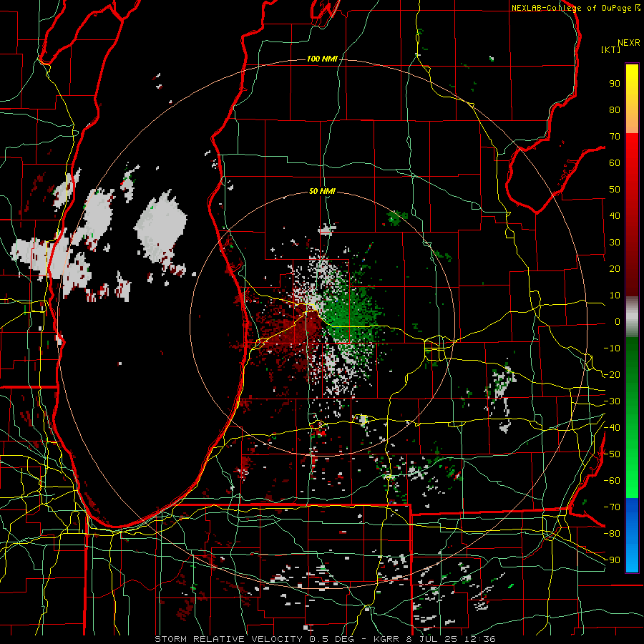
Task: Click the positive 40 value on velocity scale
Action: [x=615, y=215]
